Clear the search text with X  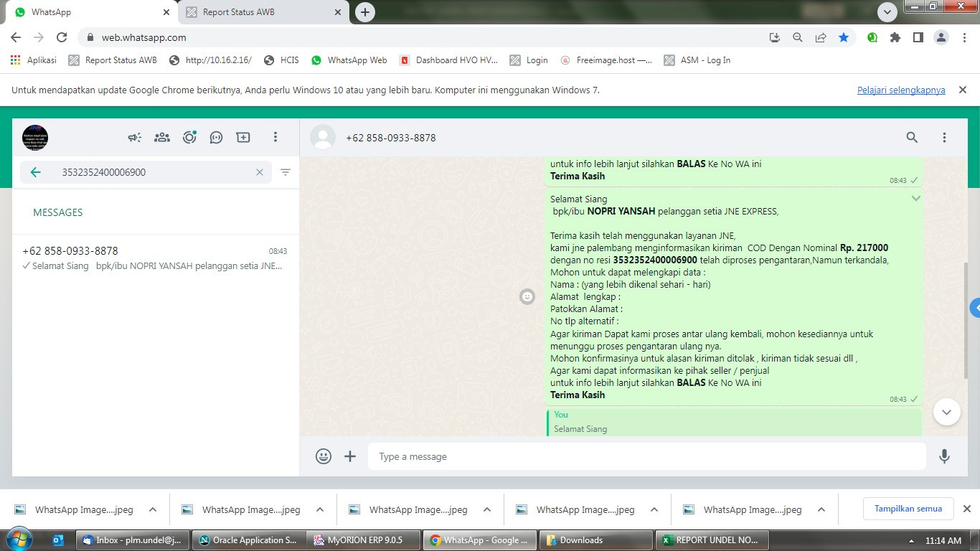[x=260, y=172]
